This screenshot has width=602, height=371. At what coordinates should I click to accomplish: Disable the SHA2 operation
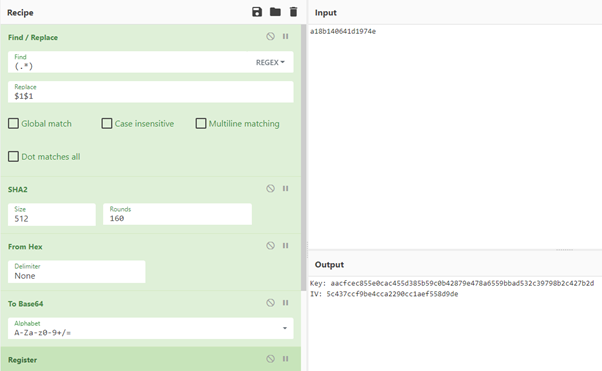coord(270,188)
